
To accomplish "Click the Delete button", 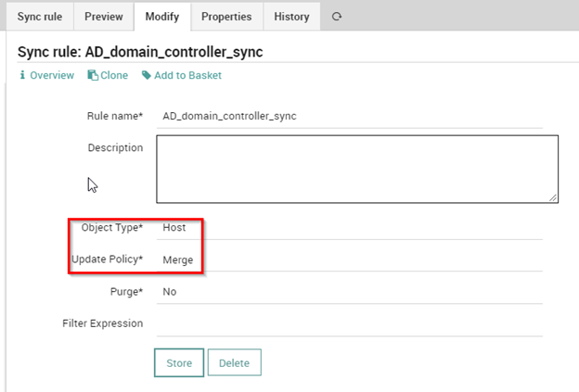I will [235, 363].
